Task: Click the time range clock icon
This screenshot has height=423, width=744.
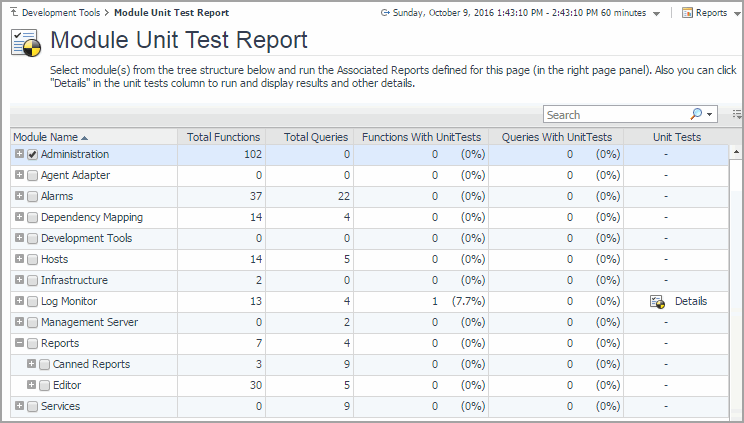Action: [386, 13]
